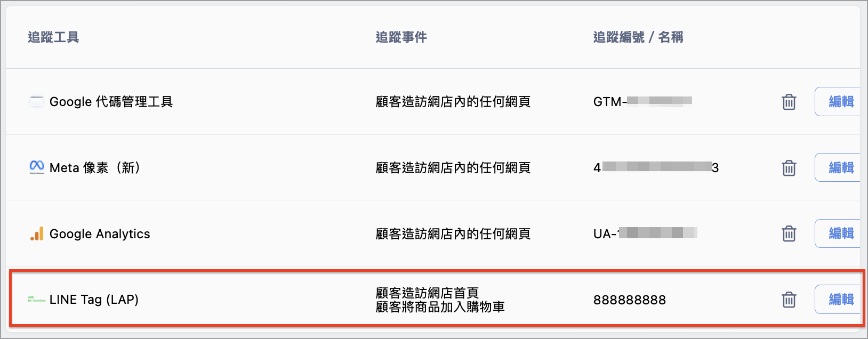This screenshot has width=868, height=339.
Task: Select the 追蹤工具 column header
Action: (53, 37)
